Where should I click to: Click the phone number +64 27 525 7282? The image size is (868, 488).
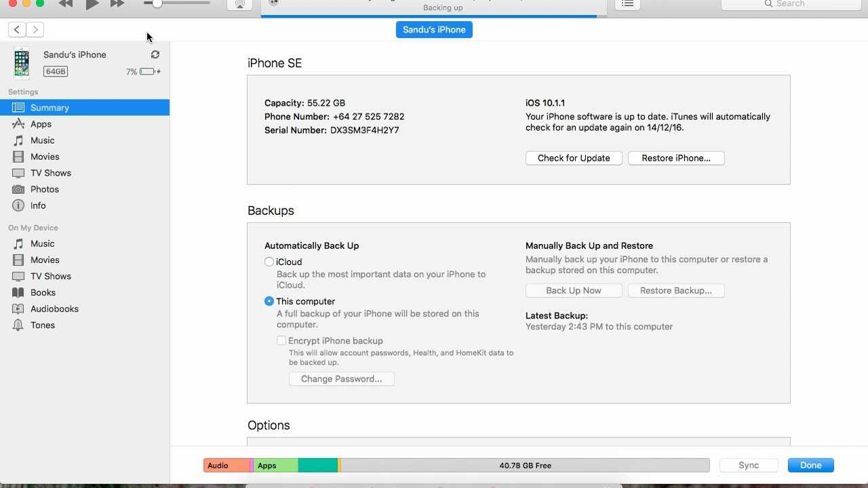click(x=368, y=117)
